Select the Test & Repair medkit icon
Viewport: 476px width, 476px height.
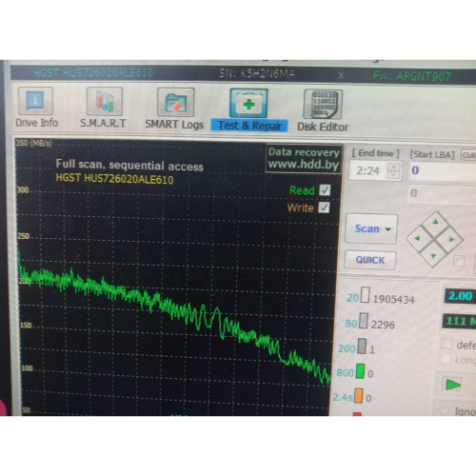(x=248, y=104)
